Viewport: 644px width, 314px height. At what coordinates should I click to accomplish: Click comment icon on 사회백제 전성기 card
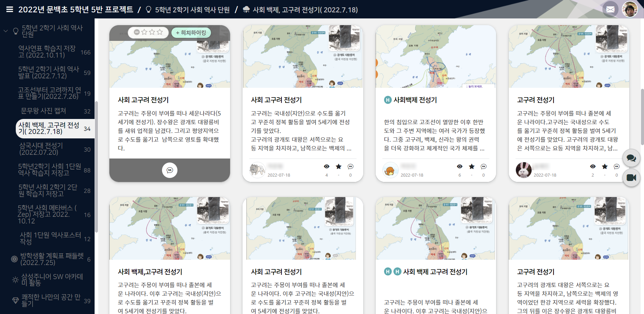(483, 167)
